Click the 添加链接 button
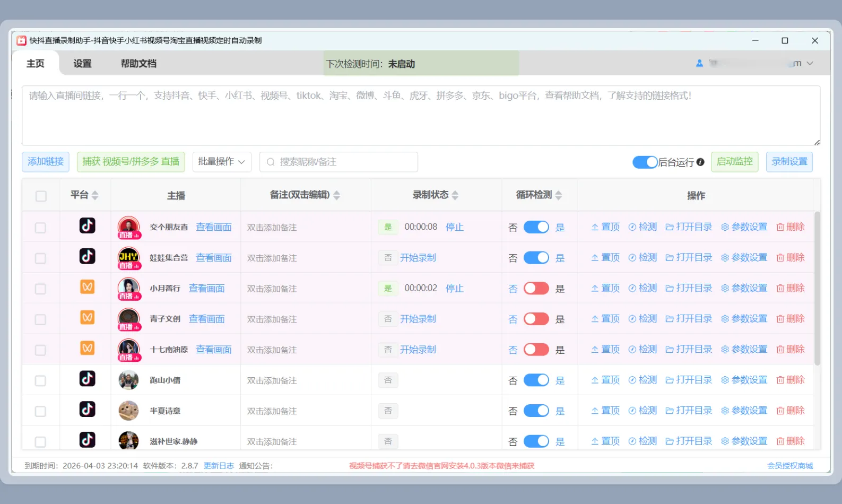The image size is (842, 504). (x=46, y=162)
